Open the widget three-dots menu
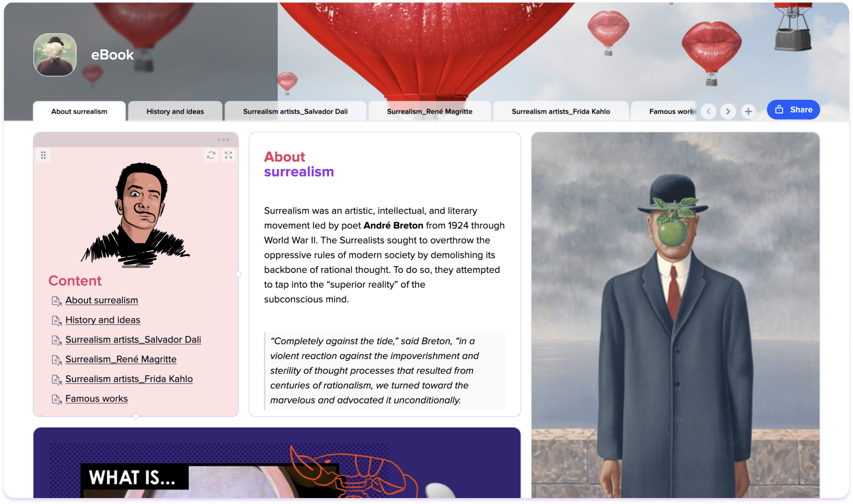Screen dimensions: 853x504 tap(224, 140)
